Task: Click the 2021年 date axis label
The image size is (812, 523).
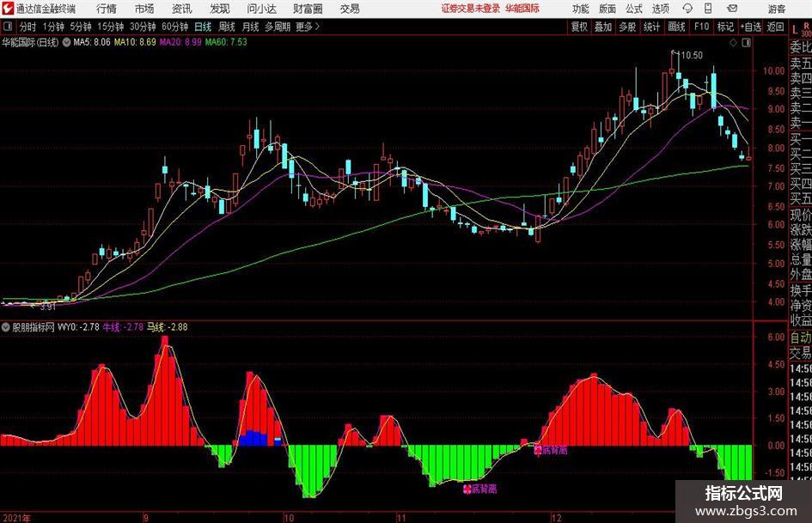Action: pos(16,518)
